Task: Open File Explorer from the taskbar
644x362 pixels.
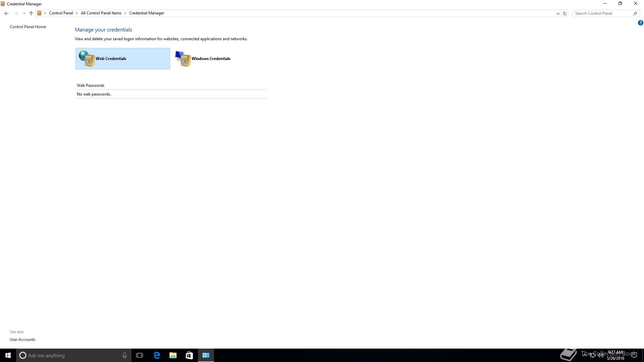Action: tap(173, 355)
